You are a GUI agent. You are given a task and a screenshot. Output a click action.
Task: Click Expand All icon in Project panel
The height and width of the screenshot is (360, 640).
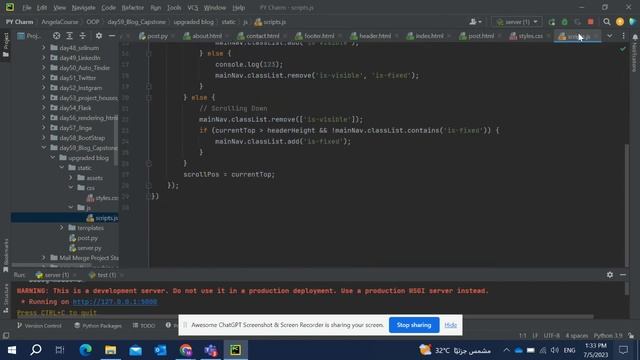tap(69, 36)
